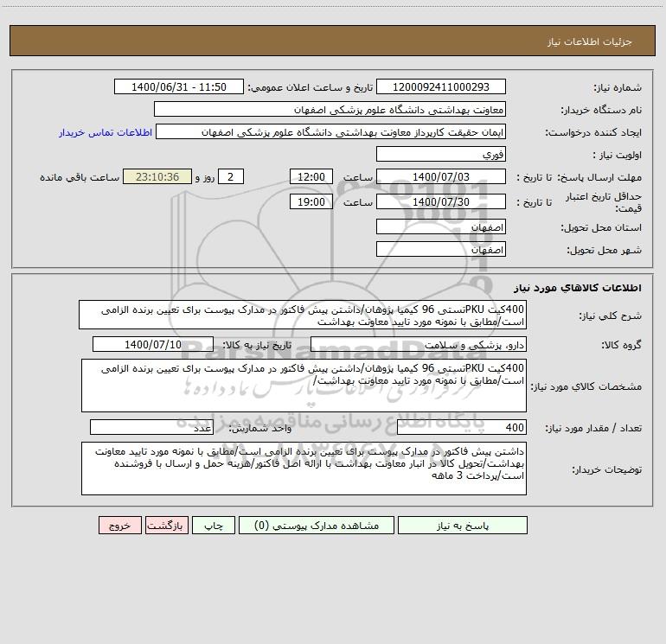
Task: Click the ایجاد کننده درخواست label
Action: (593, 132)
